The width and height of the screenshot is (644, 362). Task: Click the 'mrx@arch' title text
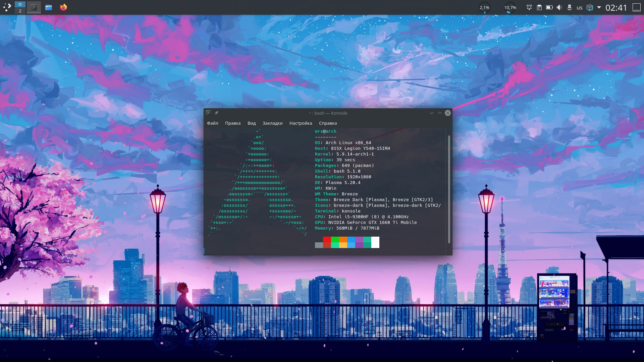click(x=325, y=131)
